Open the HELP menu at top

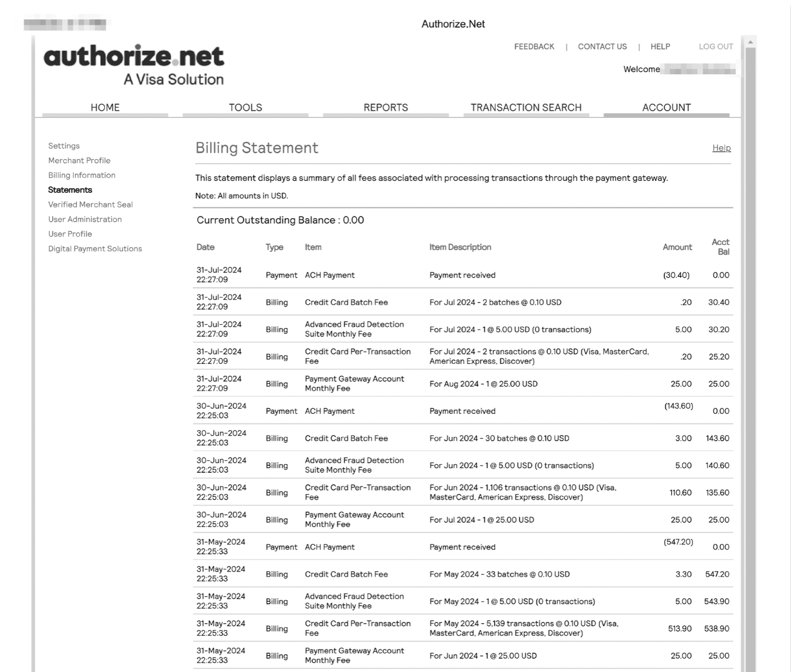point(660,46)
